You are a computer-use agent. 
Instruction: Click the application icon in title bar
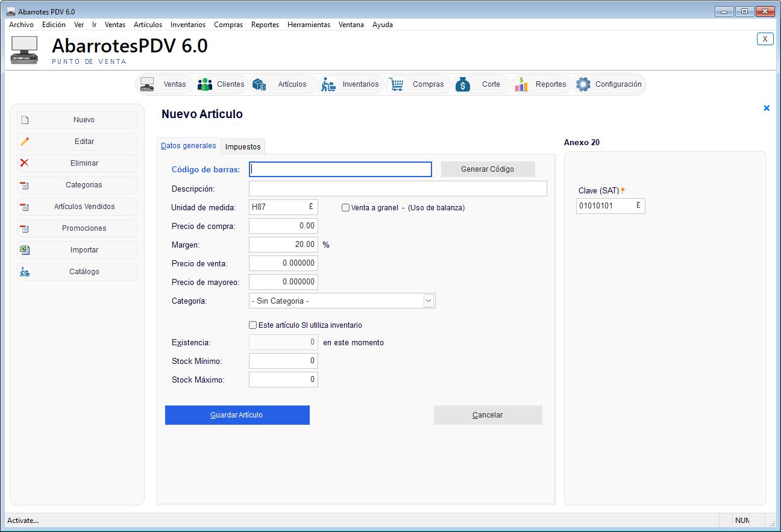pyautogui.click(x=11, y=11)
